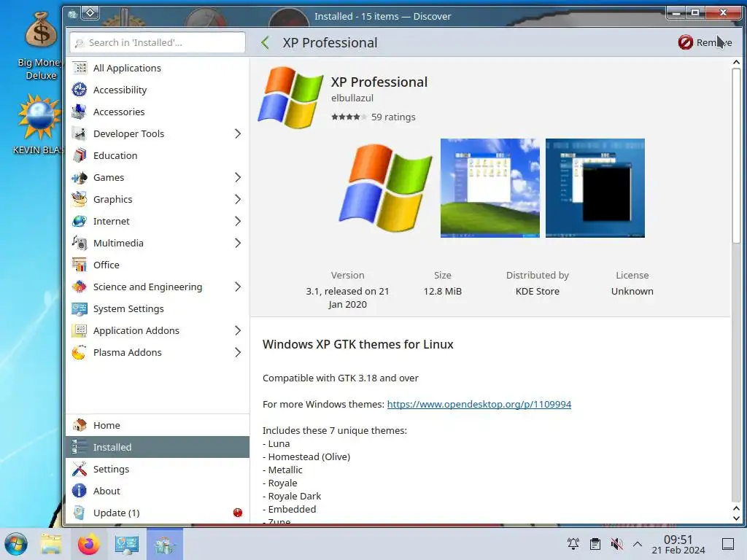Expand the Internet category chevron
The image size is (747, 560).
(238, 222)
